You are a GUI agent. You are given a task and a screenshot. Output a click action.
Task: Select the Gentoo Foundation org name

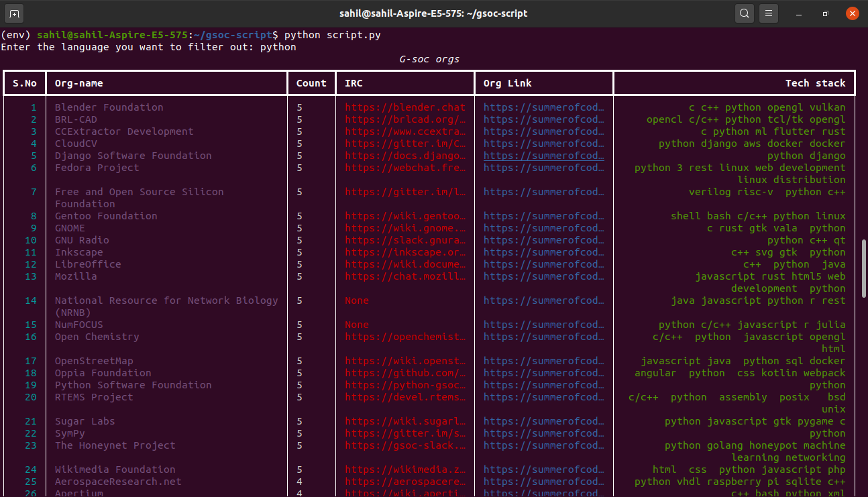(106, 216)
